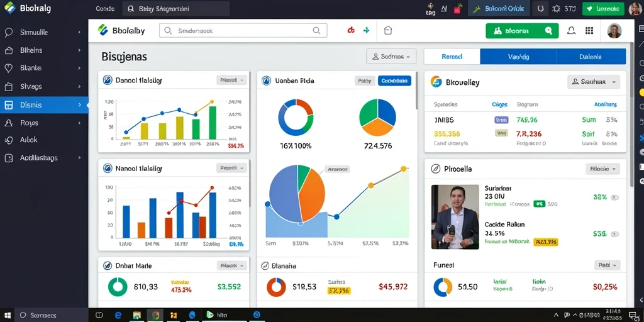Click the green plus icon in header
644x322 pixels.
pos(367,30)
